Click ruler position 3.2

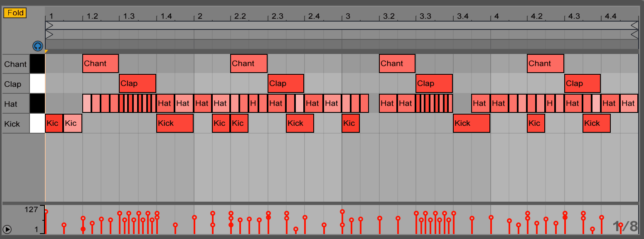click(x=388, y=17)
